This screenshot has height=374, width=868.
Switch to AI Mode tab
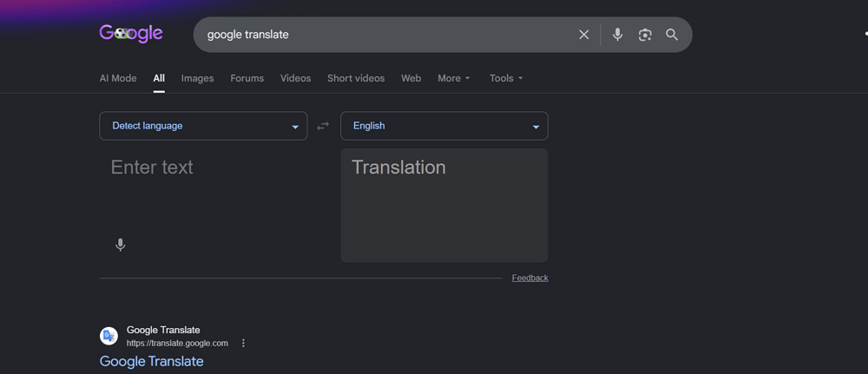[x=118, y=79]
